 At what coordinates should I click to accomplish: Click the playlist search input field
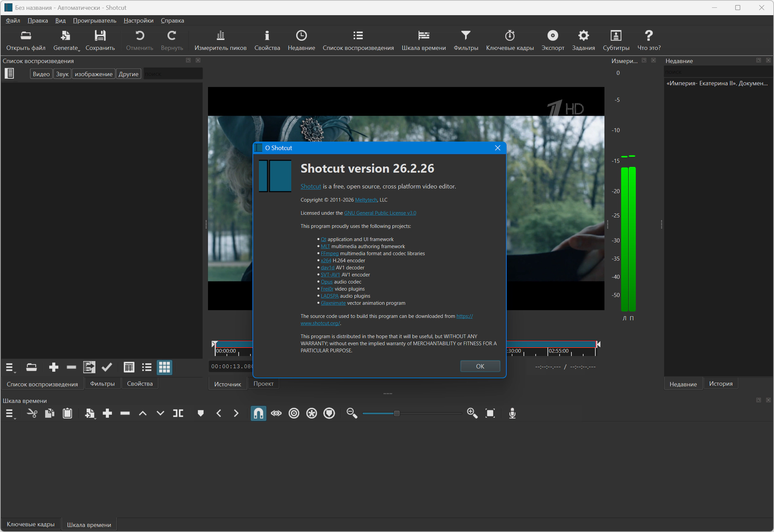(x=173, y=74)
